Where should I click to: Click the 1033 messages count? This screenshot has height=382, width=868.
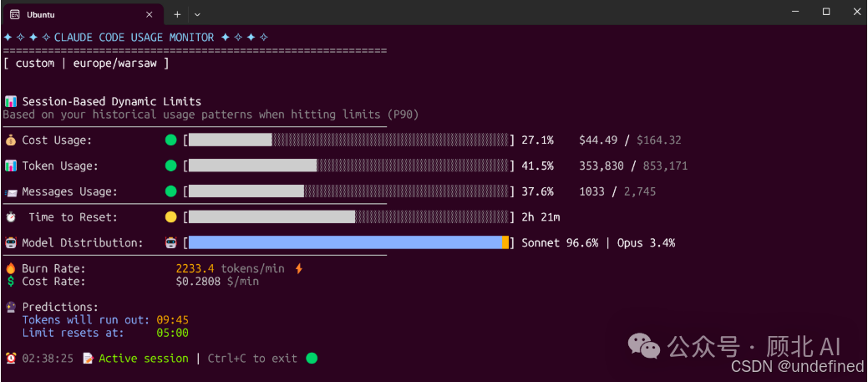tap(591, 191)
